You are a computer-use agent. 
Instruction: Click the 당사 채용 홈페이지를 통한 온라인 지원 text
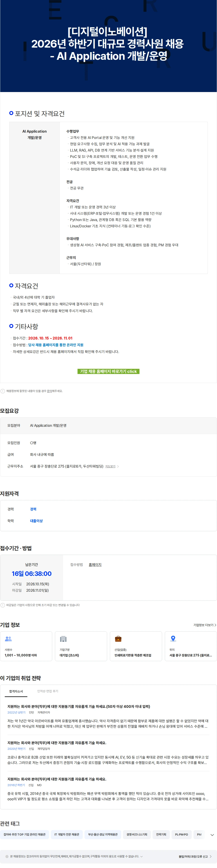56,345
